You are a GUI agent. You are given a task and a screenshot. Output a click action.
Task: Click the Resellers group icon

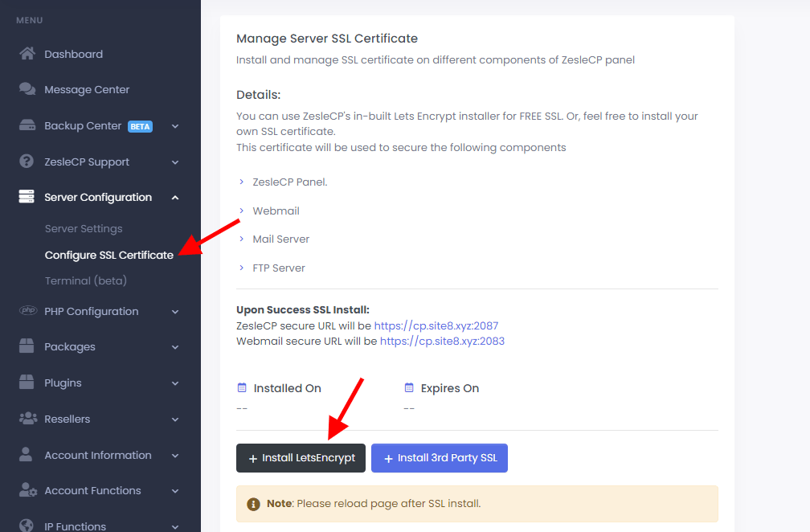click(x=28, y=418)
